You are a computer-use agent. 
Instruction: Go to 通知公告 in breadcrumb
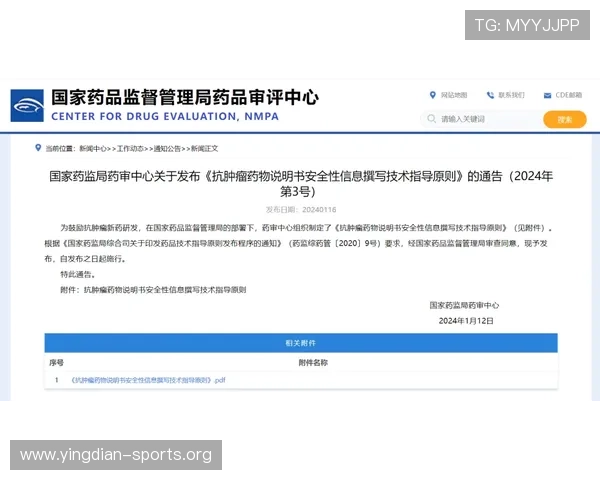167,149
